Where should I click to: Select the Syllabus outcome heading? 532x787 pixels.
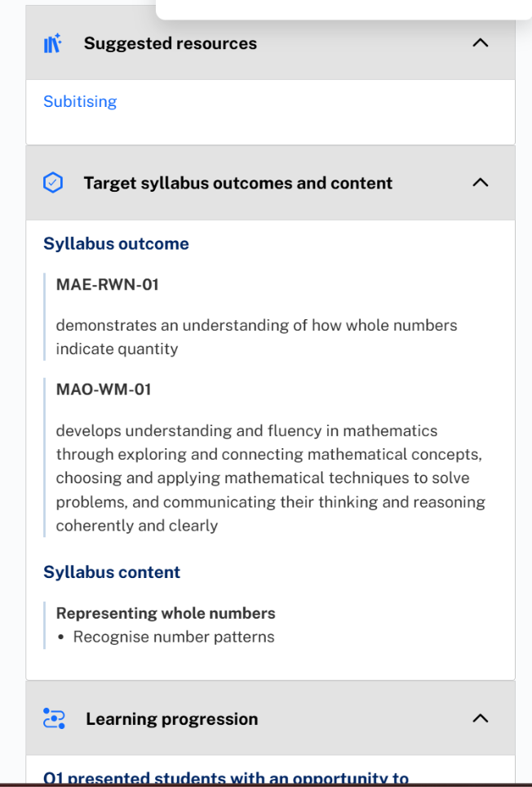pyautogui.click(x=116, y=243)
